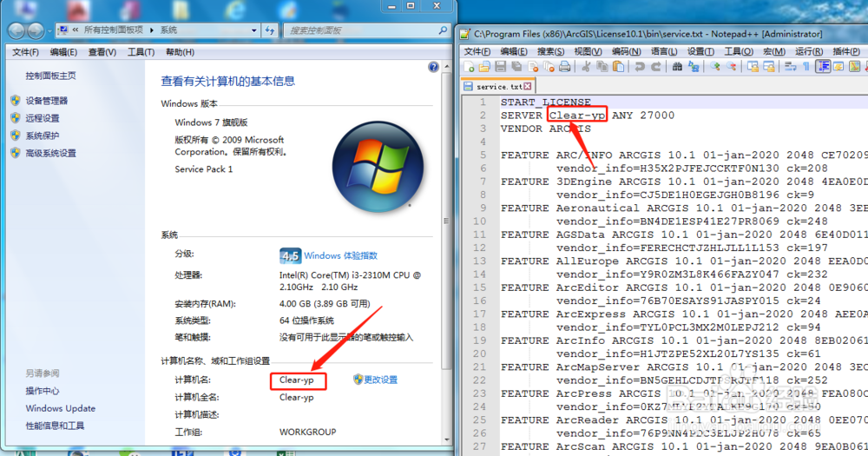Toggle synchronized vertical scrolling icon
The width and height of the screenshot is (868, 456).
(753, 67)
